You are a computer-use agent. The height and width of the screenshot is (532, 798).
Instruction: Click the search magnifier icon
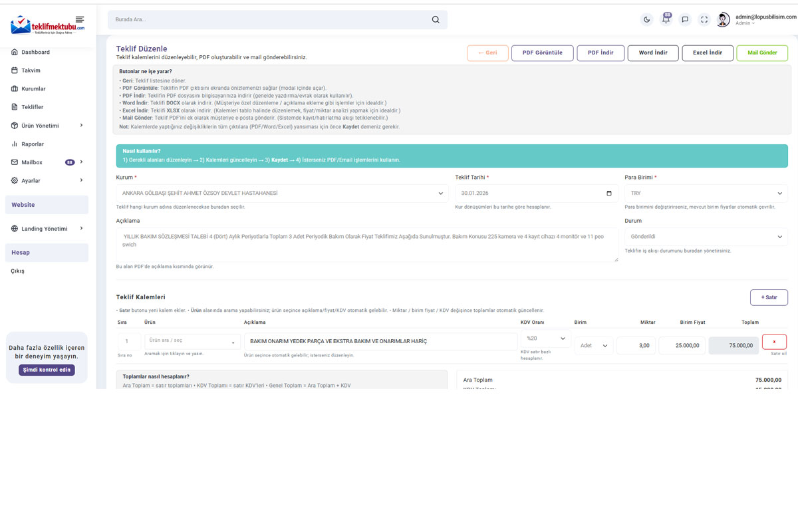436,20
